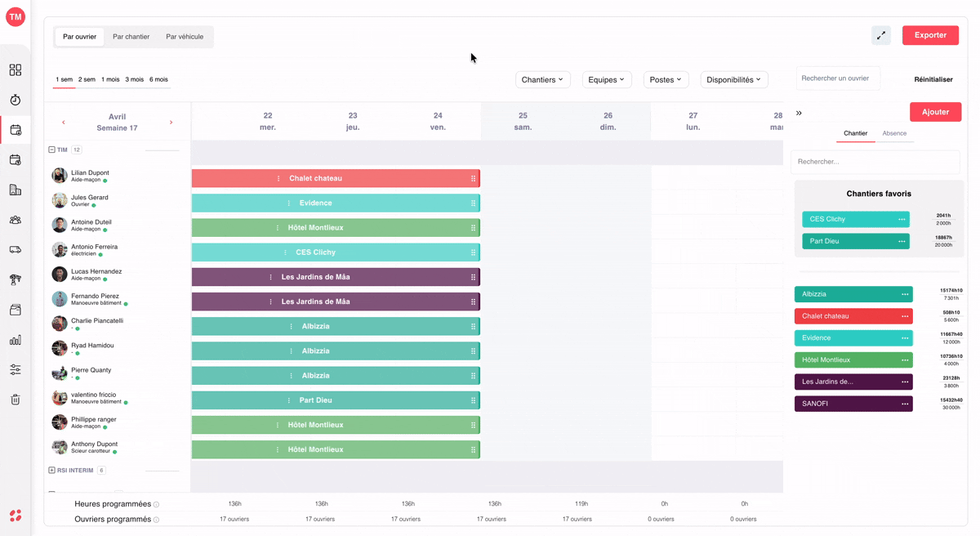Image resolution: width=980 pixels, height=536 pixels.
Task: Open the second calendar icon in sidebar
Action: click(x=16, y=160)
